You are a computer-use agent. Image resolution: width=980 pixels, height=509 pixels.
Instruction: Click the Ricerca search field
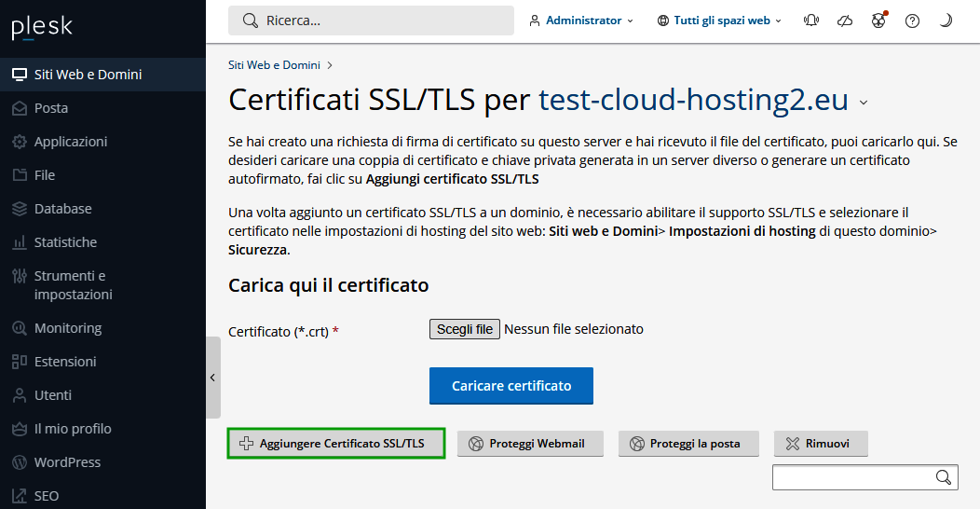tap(372, 21)
